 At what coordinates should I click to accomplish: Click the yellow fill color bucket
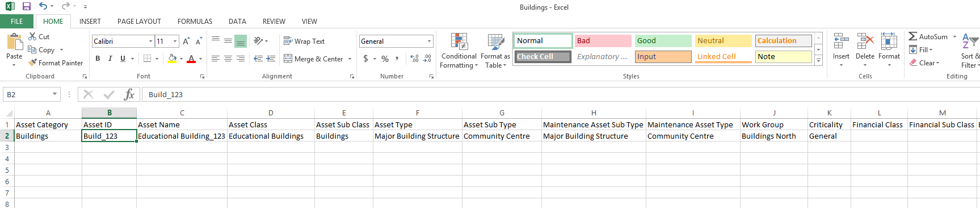pyautogui.click(x=172, y=59)
